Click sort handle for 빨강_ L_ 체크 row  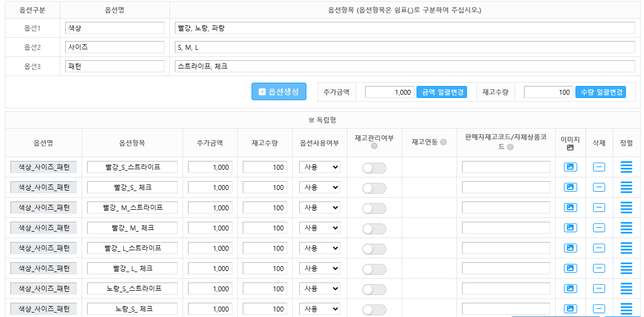click(x=626, y=268)
